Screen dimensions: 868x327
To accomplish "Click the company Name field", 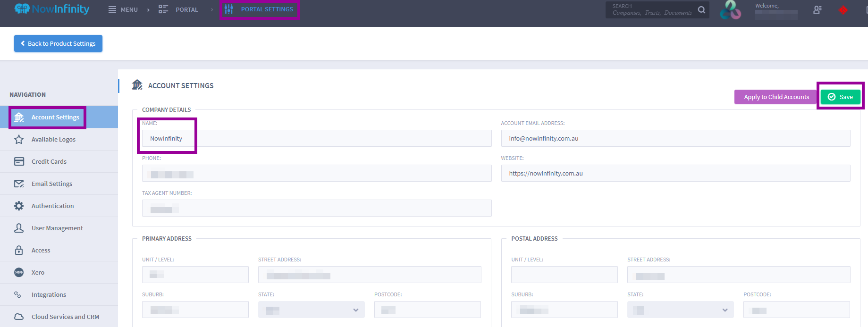I will pos(317,138).
